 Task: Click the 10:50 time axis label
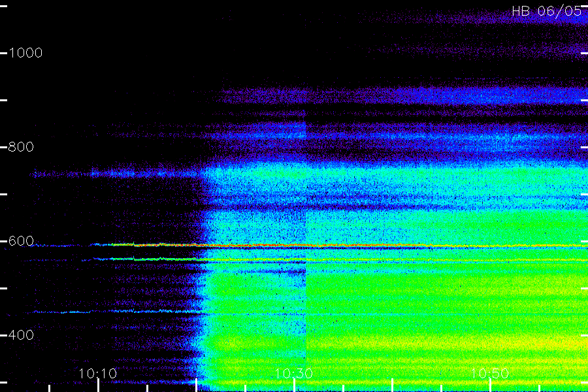coord(490,373)
